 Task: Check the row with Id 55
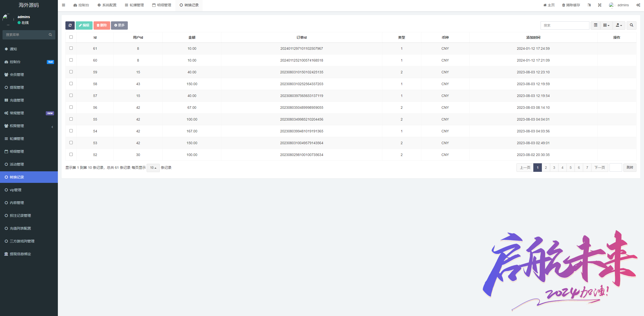coord(71,119)
